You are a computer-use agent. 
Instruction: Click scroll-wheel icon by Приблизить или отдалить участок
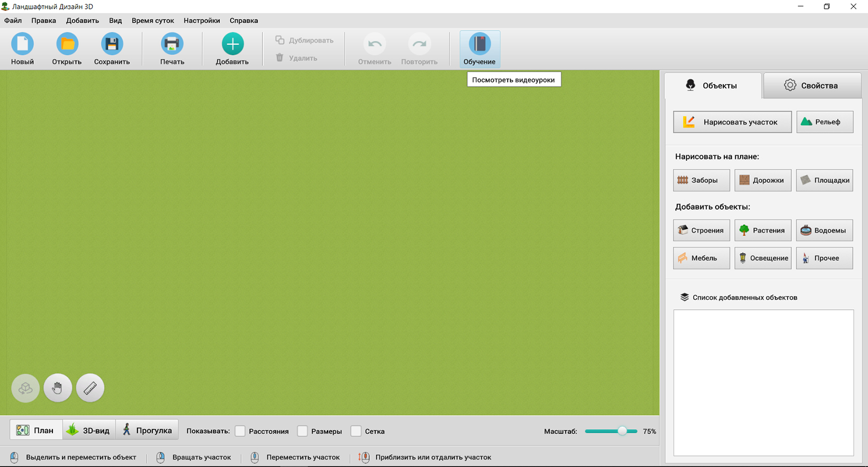pyautogui.click(x=364, y=457)
